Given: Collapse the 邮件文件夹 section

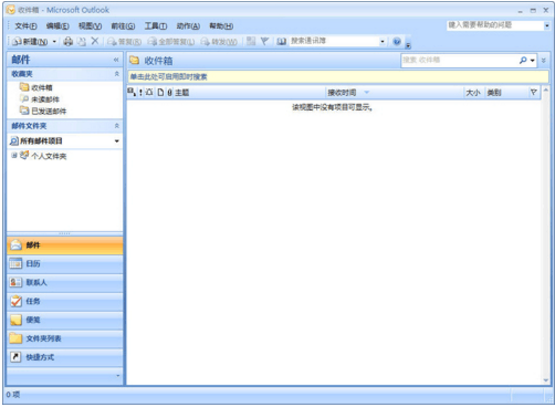Looking at the screenshot, I should tap(117, 126).
